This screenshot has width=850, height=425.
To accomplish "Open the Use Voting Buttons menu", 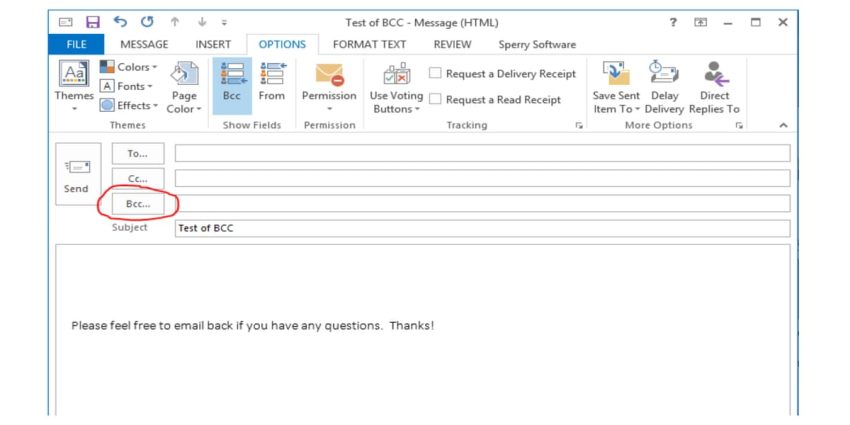I will point(396,87).
